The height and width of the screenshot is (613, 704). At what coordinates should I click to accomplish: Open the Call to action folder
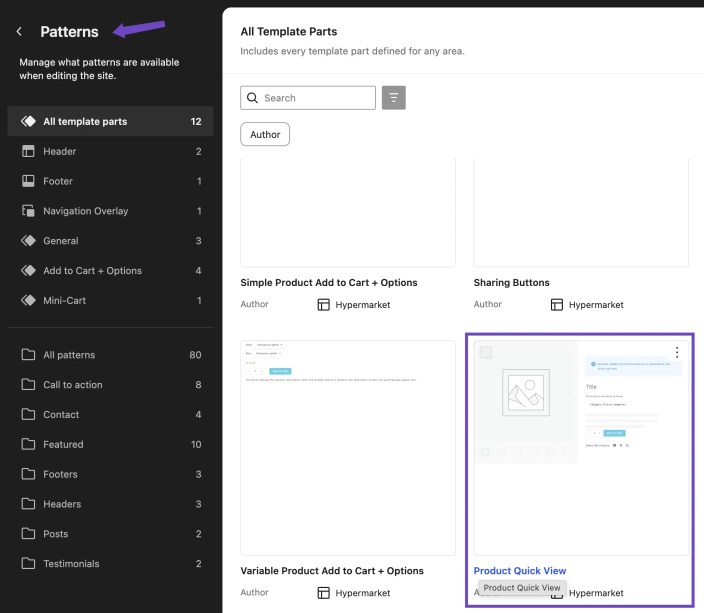tap(110, 385)
